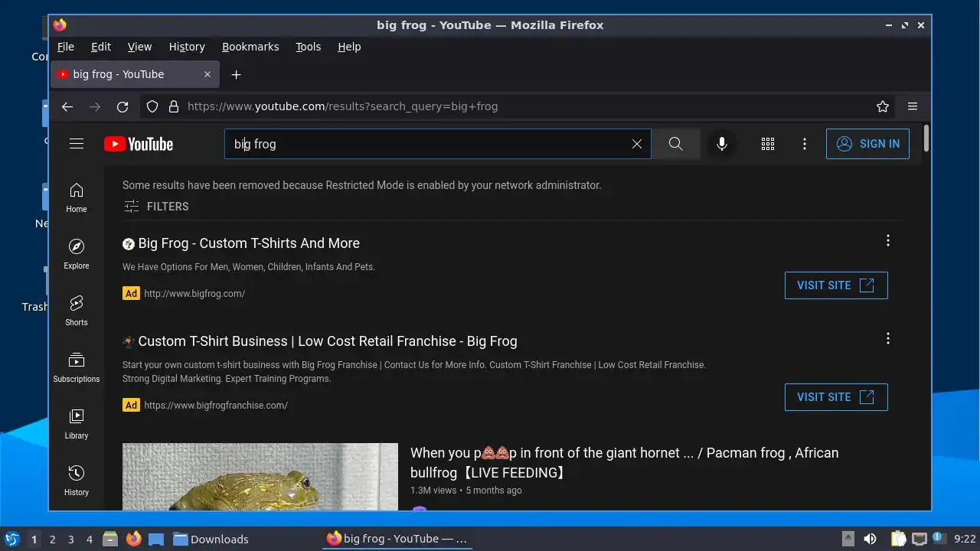Open options for Big Frog Franchise ad

click(x=888, y=338)
